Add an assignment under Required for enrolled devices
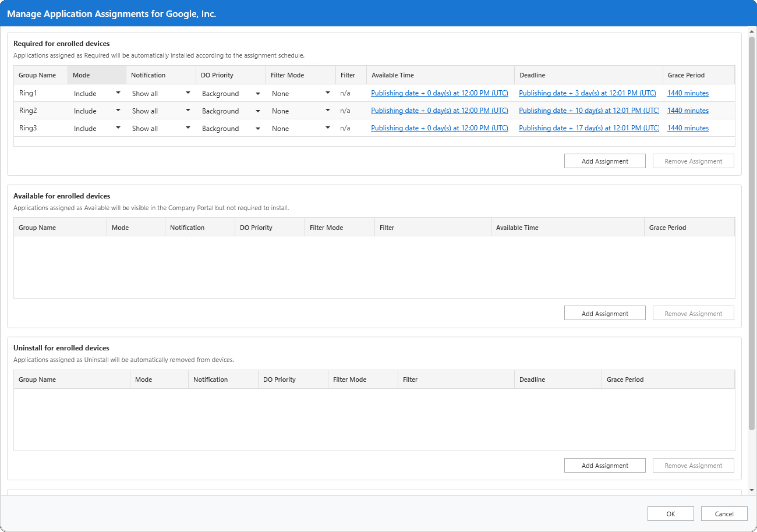757x532 pixels. tap(604, 161)
